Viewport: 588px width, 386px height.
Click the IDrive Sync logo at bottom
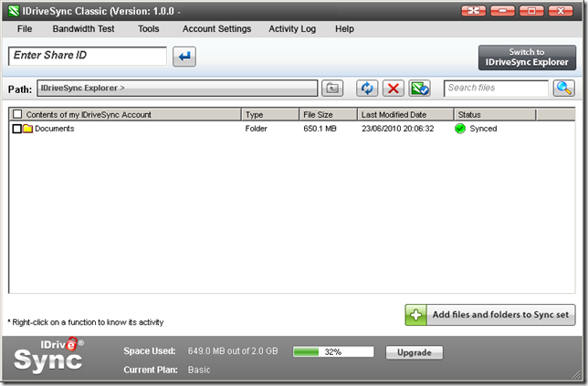pos(48,355)
